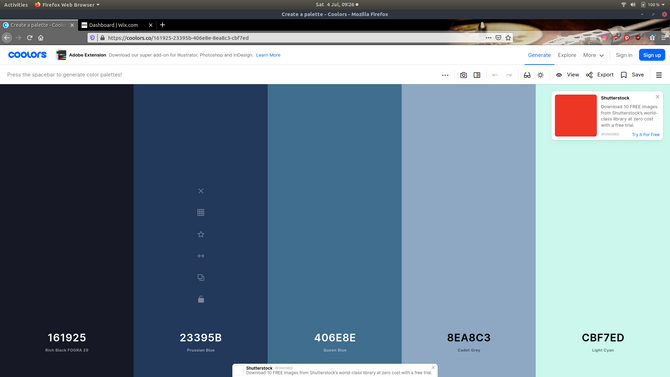
Task: Create palette from photo via camera icon
Action: (463, 75)
